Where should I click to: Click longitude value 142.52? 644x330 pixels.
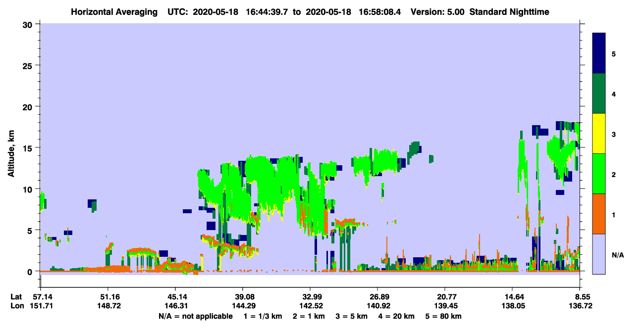(310, 306)
